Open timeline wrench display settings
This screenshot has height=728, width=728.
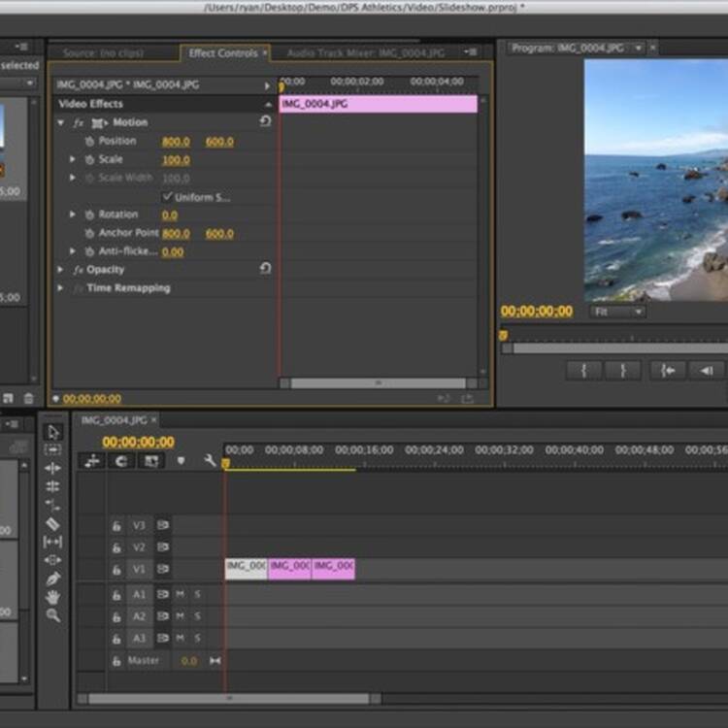210,460
